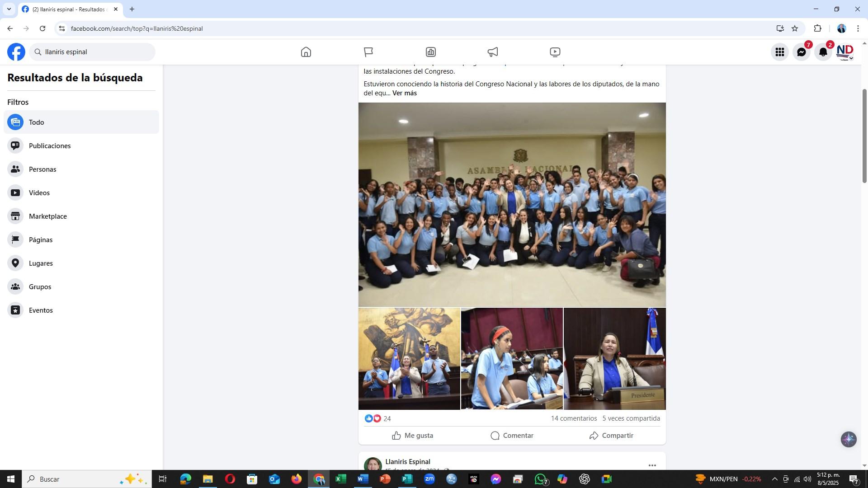Open the Ads megaphone icon
This screenshot has height=488, width=868.
pyautogui.click(x=493, y=52)
